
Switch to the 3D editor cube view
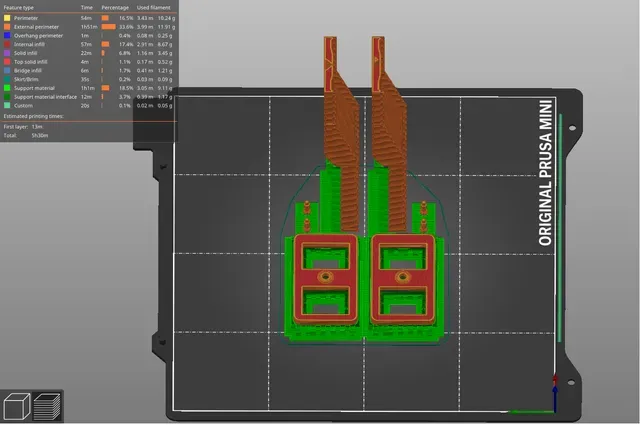17,406
